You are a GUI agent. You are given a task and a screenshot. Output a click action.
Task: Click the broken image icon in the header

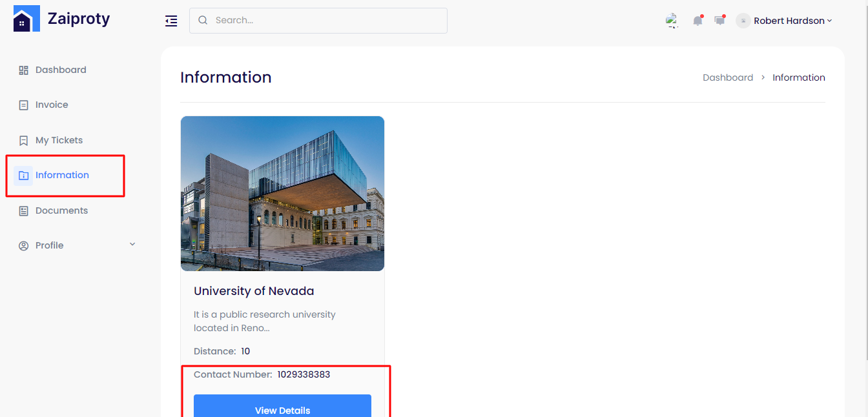pyautogui.click(x=672, y=21)
